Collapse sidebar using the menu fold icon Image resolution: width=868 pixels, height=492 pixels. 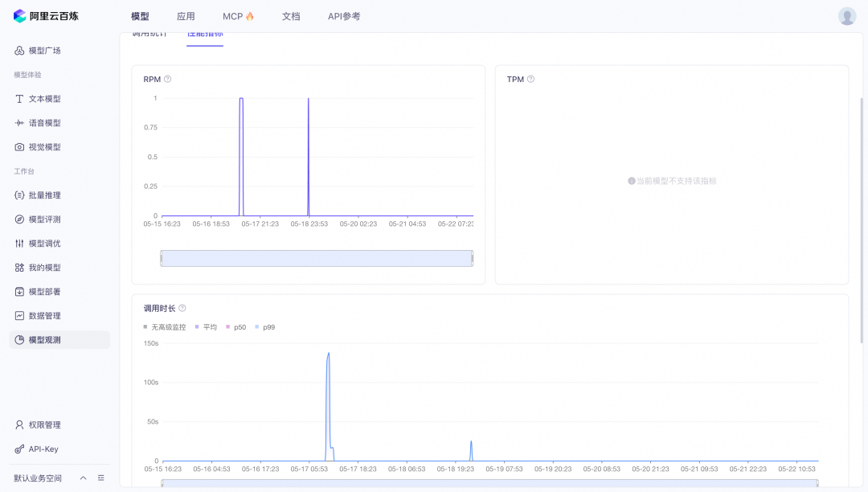(101, 478)
